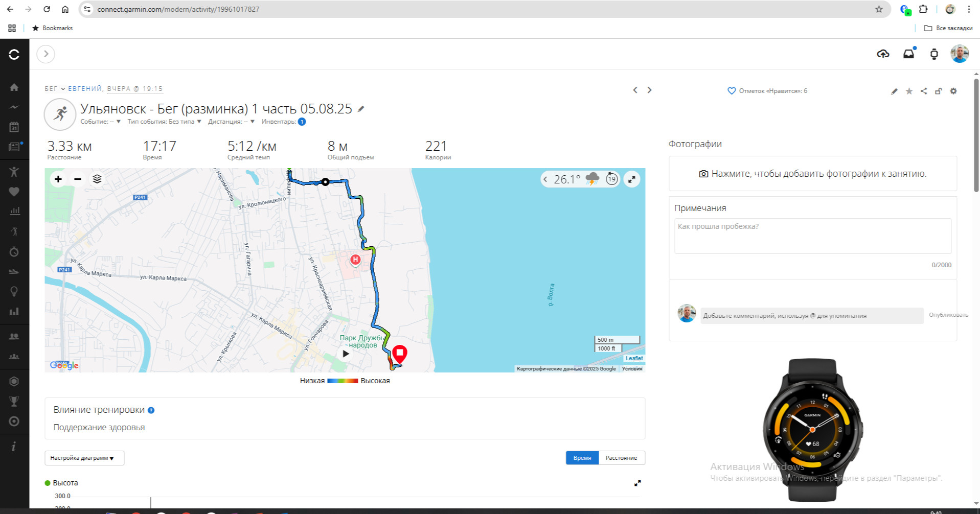Open the ЕВГЕНИЙ user link
Viewport: 980px width, 514px height.
click(x=85, y=89)
